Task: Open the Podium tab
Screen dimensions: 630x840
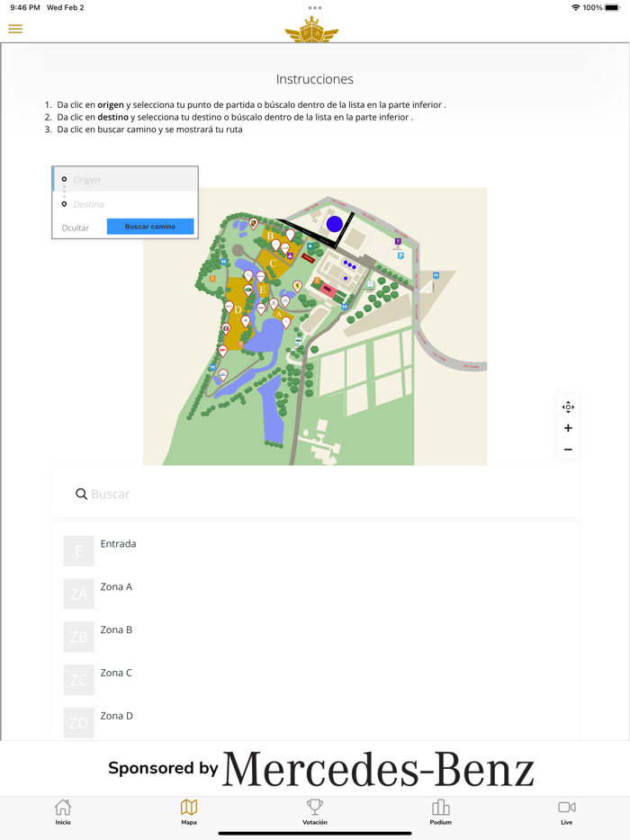Action: (x=441, y=811)
